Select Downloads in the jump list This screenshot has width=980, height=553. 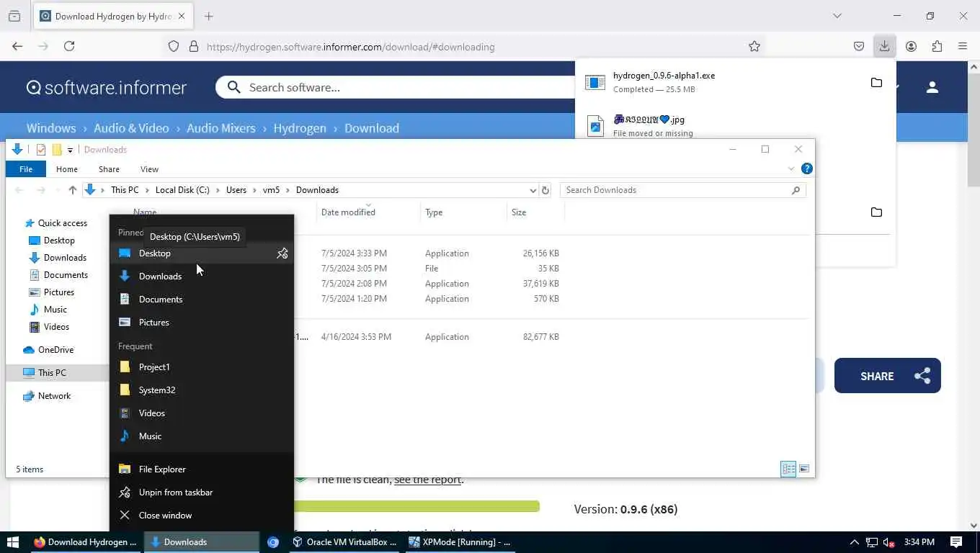pos(202,276)
